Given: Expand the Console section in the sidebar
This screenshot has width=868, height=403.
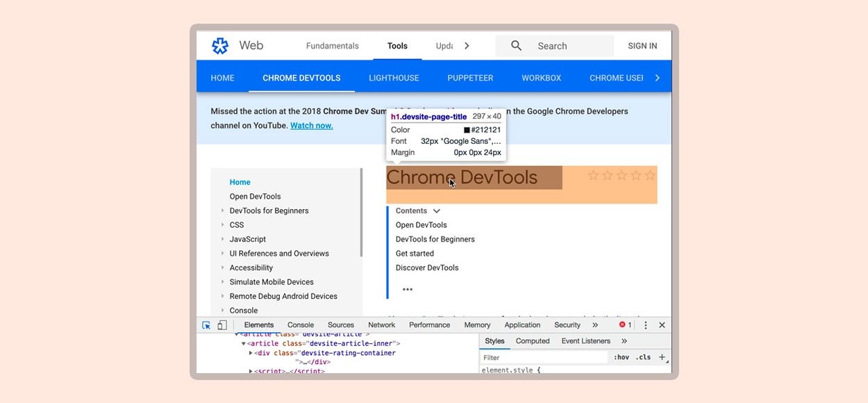Looking at the screenshot, I should click(222, 311).
